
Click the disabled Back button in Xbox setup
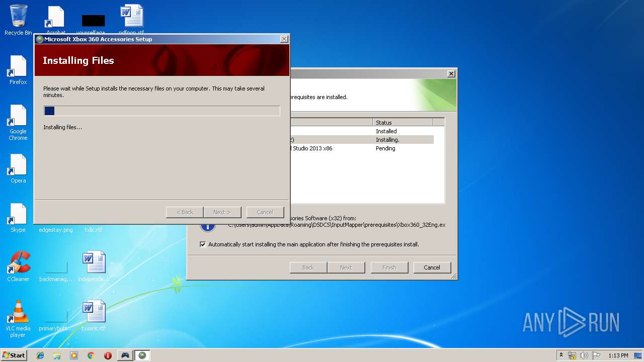[x=185, y=212]
